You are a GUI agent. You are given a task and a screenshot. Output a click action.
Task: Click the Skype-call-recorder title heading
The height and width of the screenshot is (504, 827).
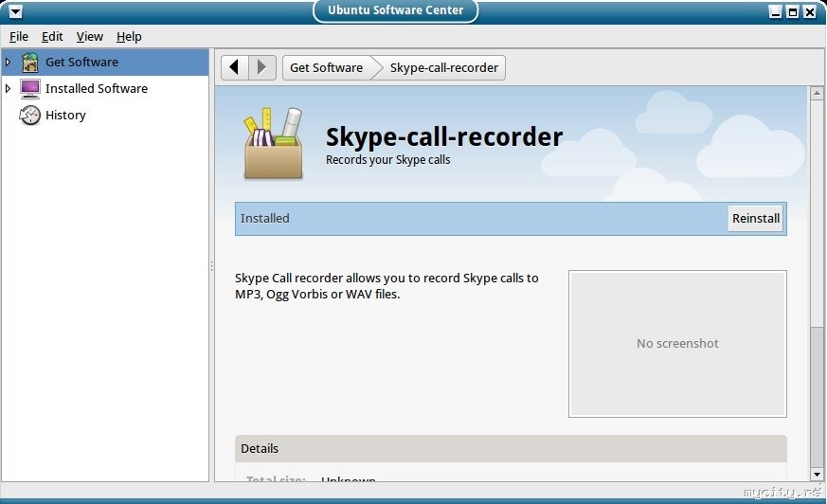point(444,136)
